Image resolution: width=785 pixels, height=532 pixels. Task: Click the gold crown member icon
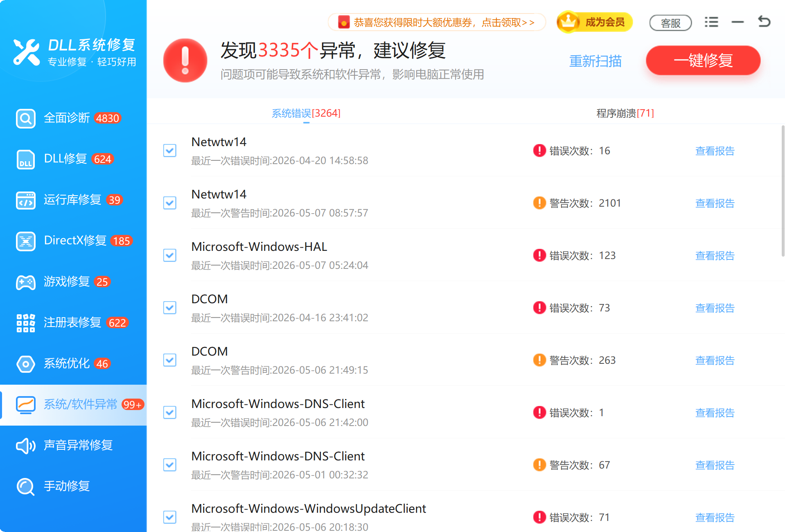[x=568, y=22]
